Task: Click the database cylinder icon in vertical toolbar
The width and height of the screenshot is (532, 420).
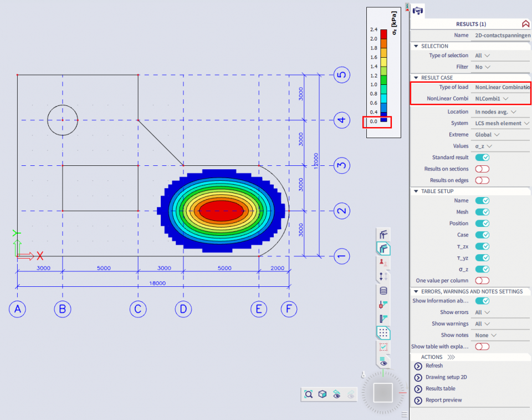Action: (383, 290)
